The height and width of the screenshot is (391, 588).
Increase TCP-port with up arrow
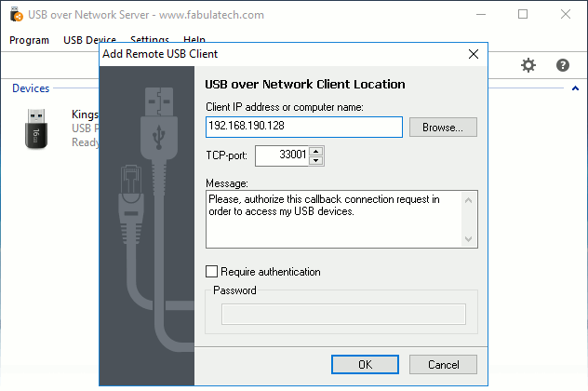pyautogui.click(x=316, y=151)
